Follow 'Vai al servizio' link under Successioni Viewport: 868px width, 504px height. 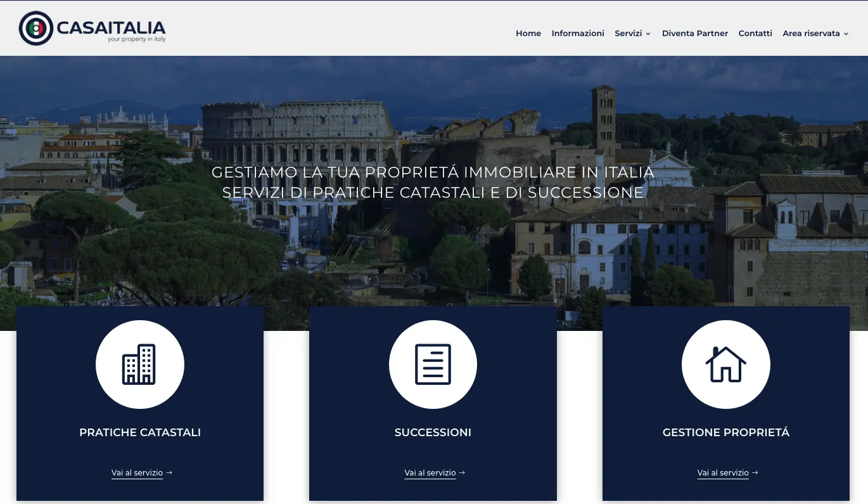[430, 473]
